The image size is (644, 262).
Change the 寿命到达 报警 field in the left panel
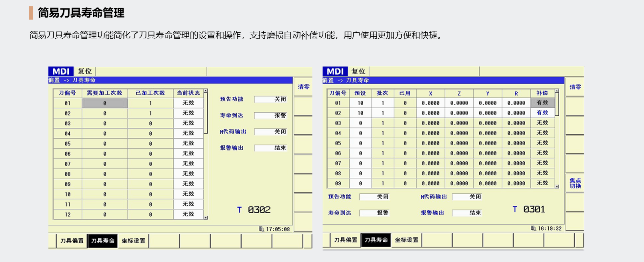pos(270,115)
